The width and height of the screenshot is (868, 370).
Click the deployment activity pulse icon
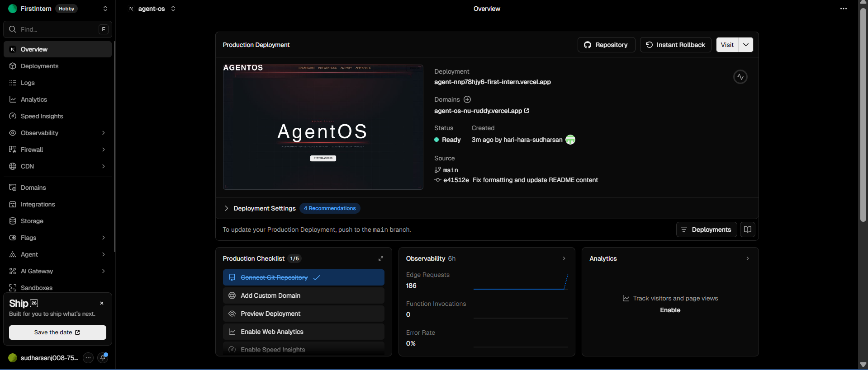pyautogui.click(x=740, y=77)
